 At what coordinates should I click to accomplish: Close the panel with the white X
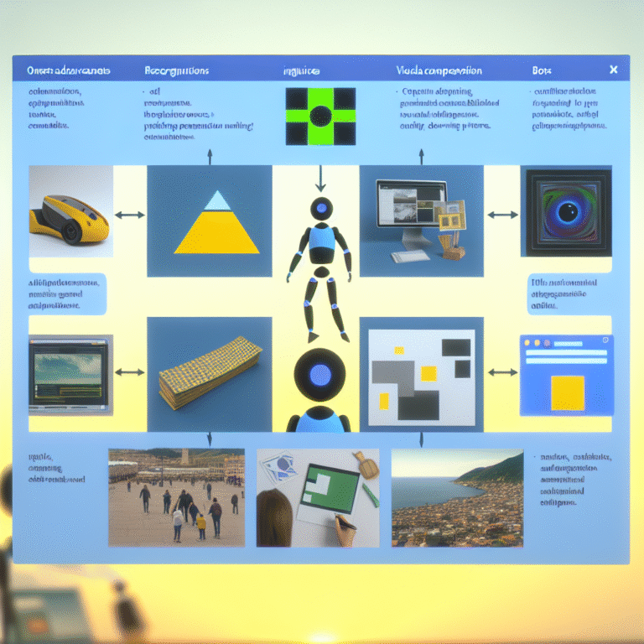click(613, 70)
